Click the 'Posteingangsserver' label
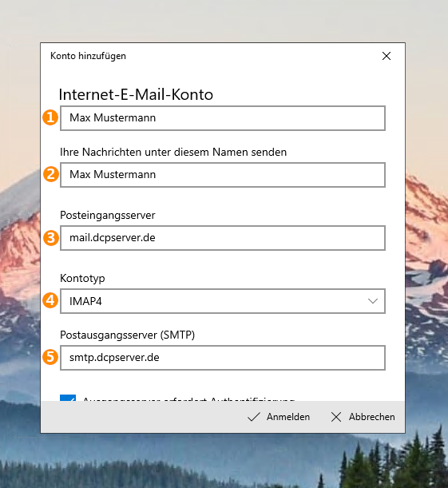 click(x=108, y=216)
